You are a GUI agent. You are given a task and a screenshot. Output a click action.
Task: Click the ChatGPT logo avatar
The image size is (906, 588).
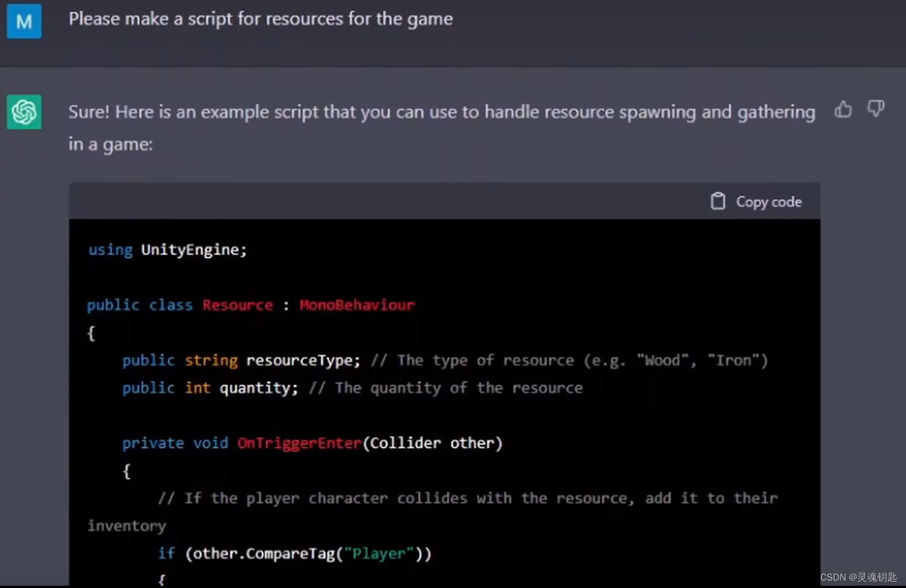pyautogui.click(x=24, y=111)
